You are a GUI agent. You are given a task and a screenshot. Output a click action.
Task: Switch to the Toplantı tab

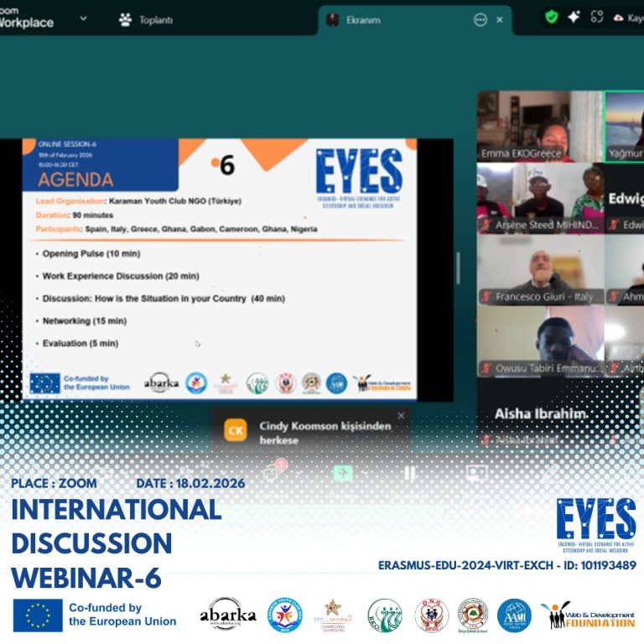click(x=155, y=19)
